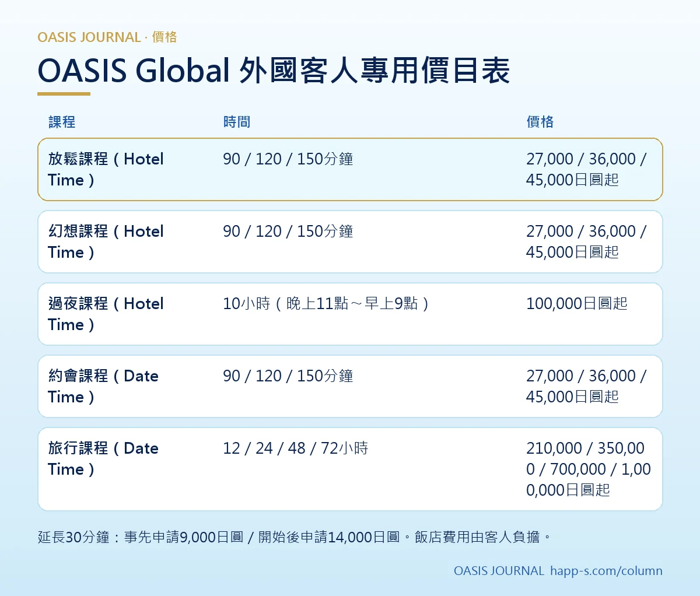This screenshot has height=596, width=700.
Task: Click the 約會課程 (Date Time) course name
Action: pyautogui.click(x=103, y=386)
